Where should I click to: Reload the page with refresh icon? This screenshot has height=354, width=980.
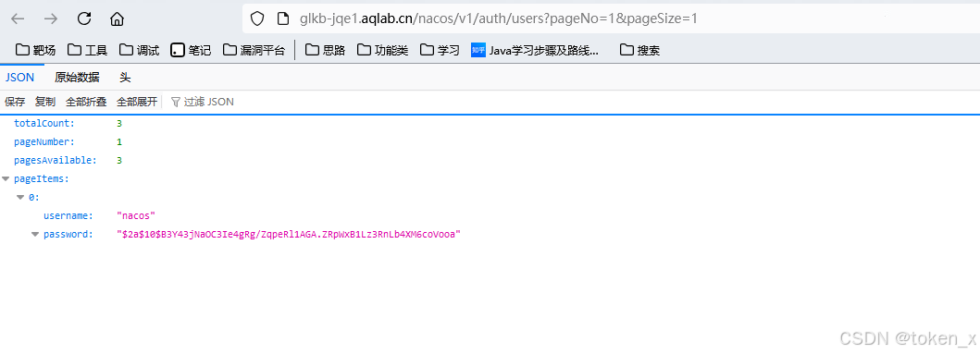[x=84, y=18]
